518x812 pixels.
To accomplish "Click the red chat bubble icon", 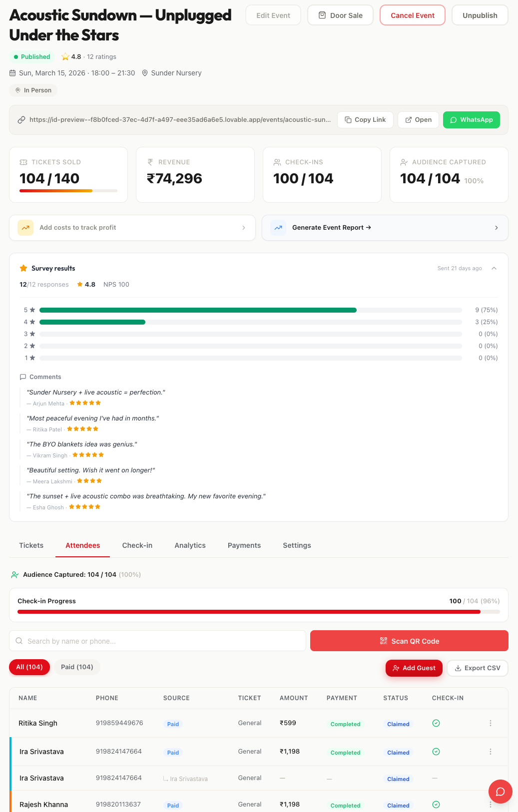I will (x=500, y=792).
